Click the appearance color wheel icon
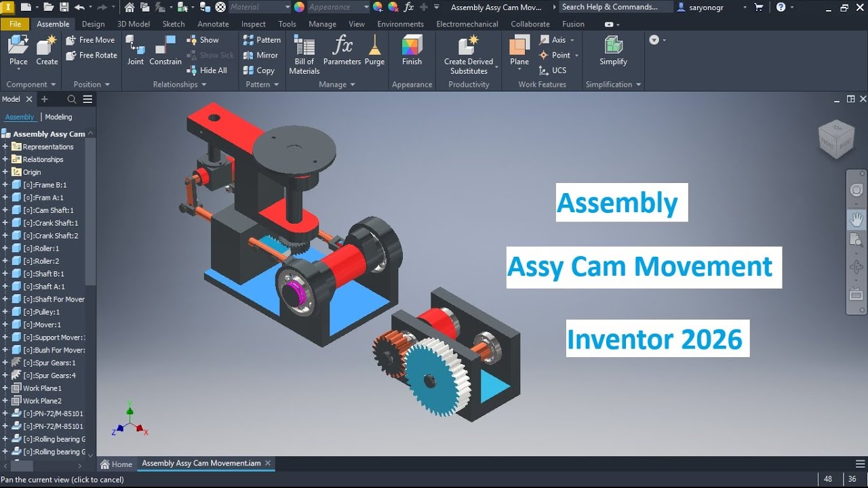The width and height of the screenshot is (868, 488). click(299, 7)
